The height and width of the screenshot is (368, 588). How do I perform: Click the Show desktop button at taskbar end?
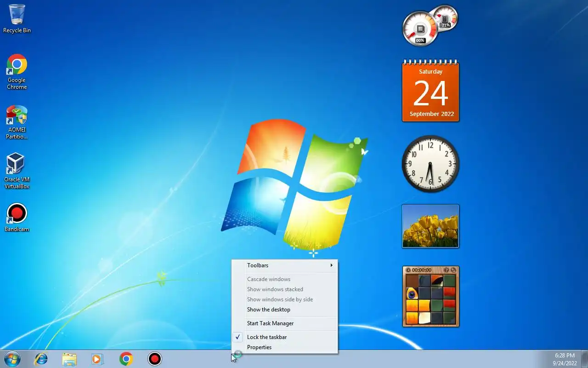coord(584,359)
